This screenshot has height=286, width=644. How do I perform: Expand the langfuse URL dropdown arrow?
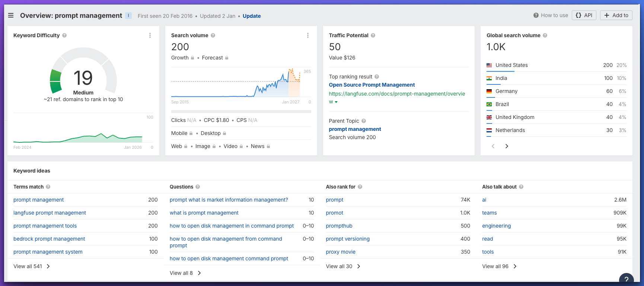click(336, 102)
